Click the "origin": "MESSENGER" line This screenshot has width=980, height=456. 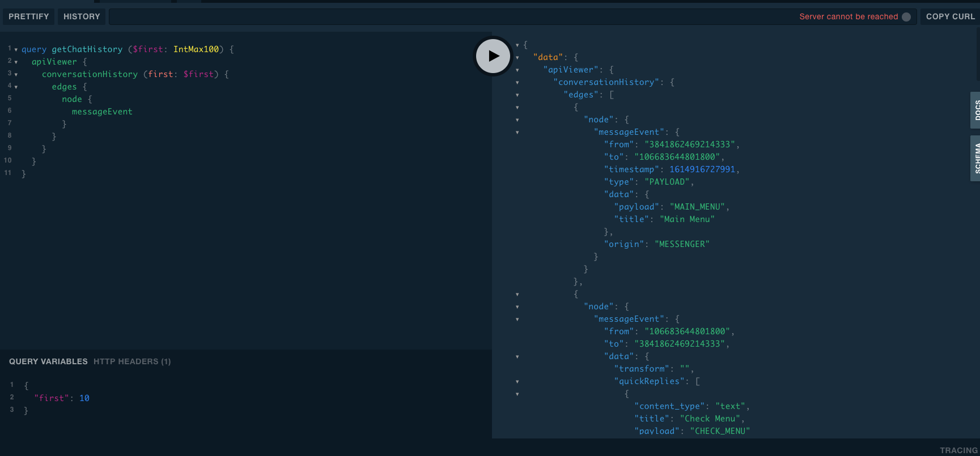pos(657,244)
